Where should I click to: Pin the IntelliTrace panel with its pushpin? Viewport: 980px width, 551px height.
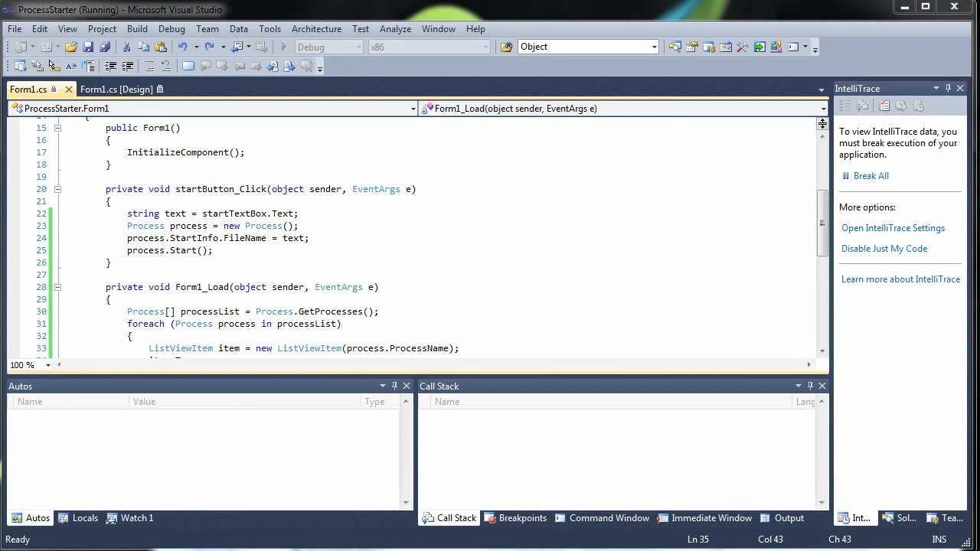tap(948, 88)
